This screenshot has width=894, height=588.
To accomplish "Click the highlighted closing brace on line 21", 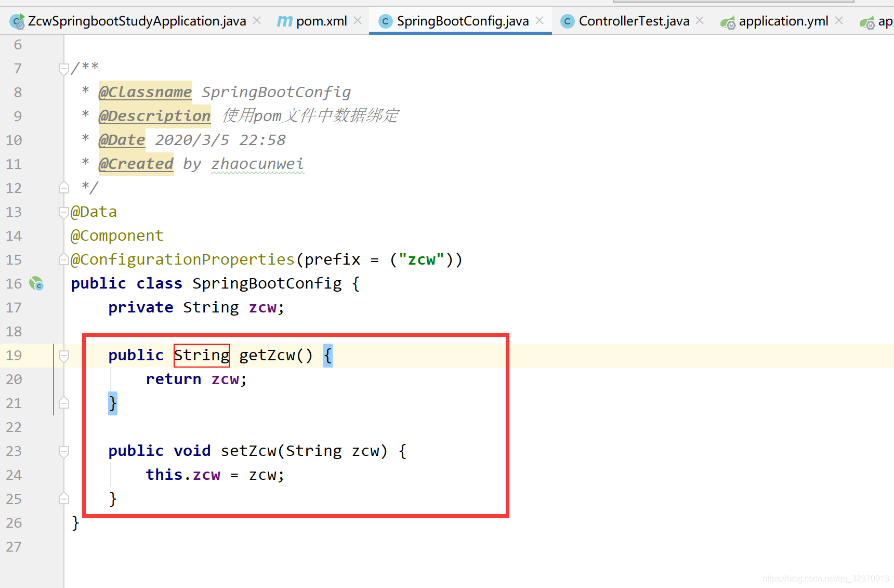I will coord(113,403).
